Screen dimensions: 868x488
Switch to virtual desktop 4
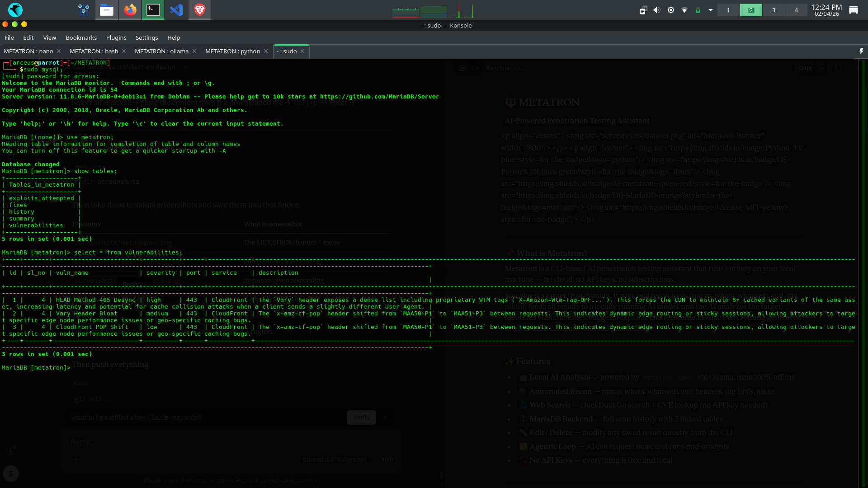pyautogui.click(x=796, y=10)
